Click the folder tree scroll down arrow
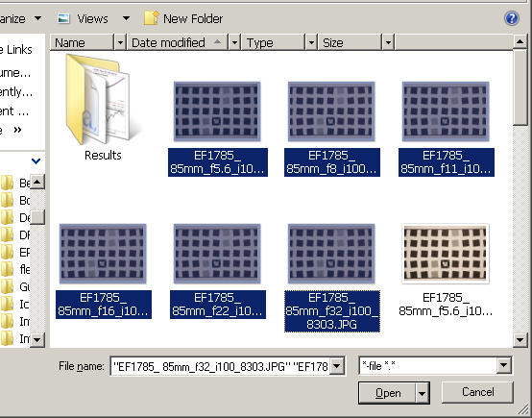The width and height of the screenshot is (532, 418). tap(37, 339)
